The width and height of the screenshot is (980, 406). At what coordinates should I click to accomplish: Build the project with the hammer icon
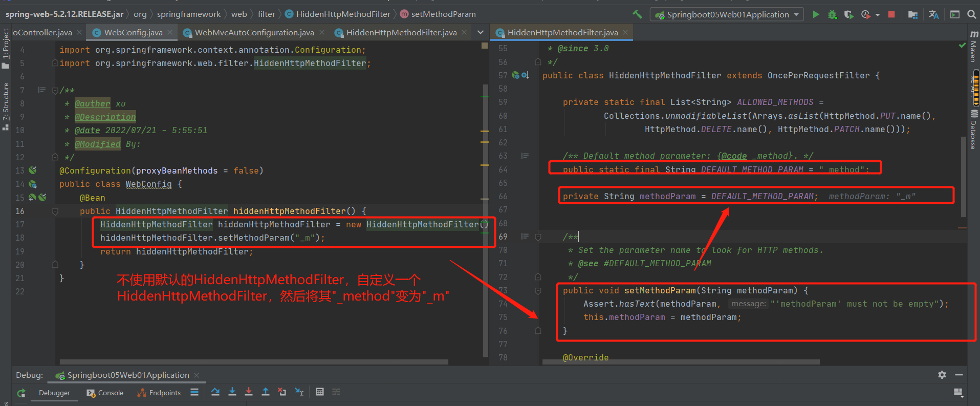[637, 14]
